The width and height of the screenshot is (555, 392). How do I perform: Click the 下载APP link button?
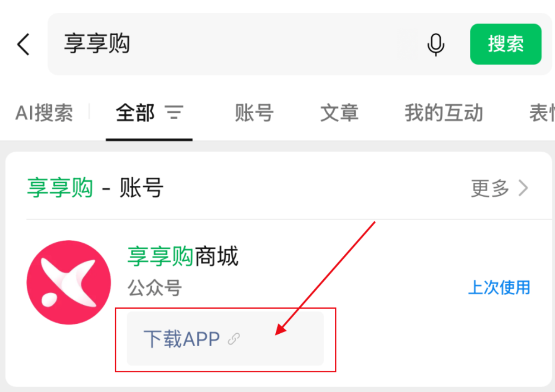225,339
